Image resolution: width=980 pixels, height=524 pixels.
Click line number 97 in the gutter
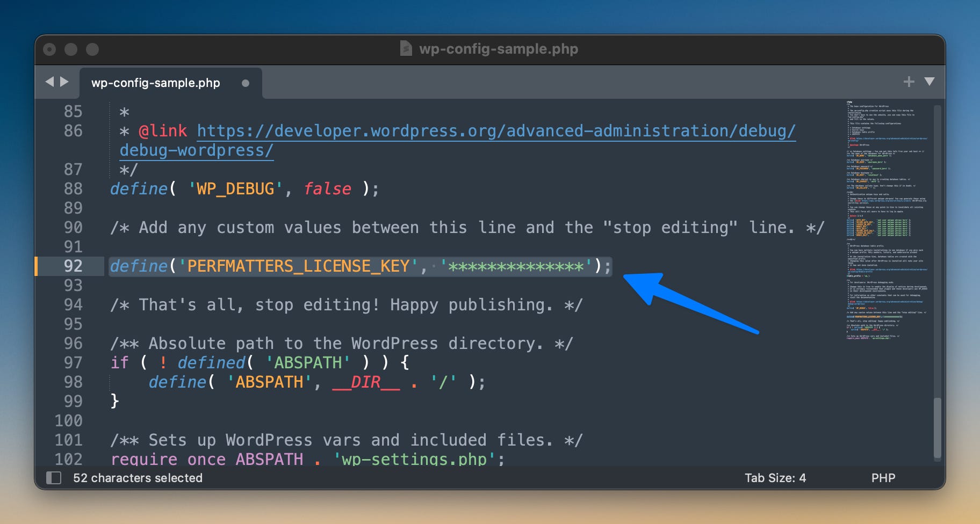[x=73, y=363]
